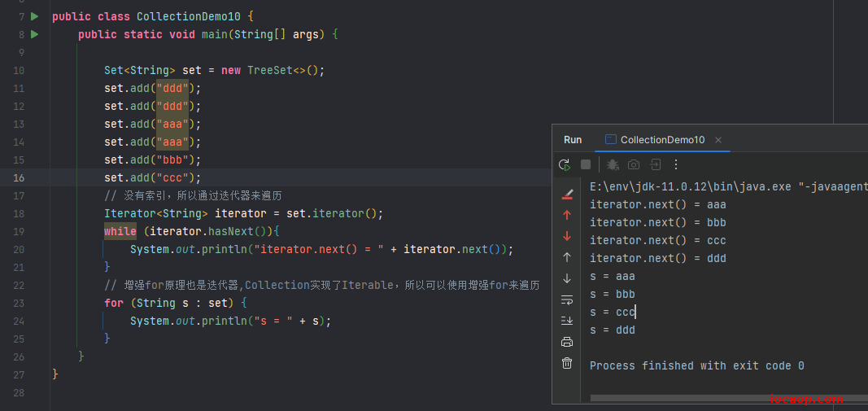Click console line 's = bbb'
The width and height of the screenshot is (868, 411).
point(613,294)
